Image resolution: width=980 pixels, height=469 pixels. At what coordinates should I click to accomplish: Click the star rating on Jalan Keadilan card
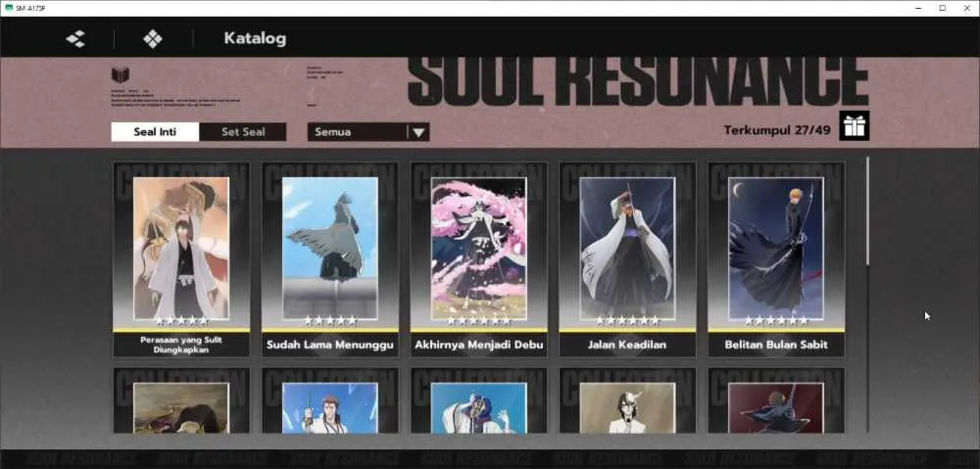(627, 320)
